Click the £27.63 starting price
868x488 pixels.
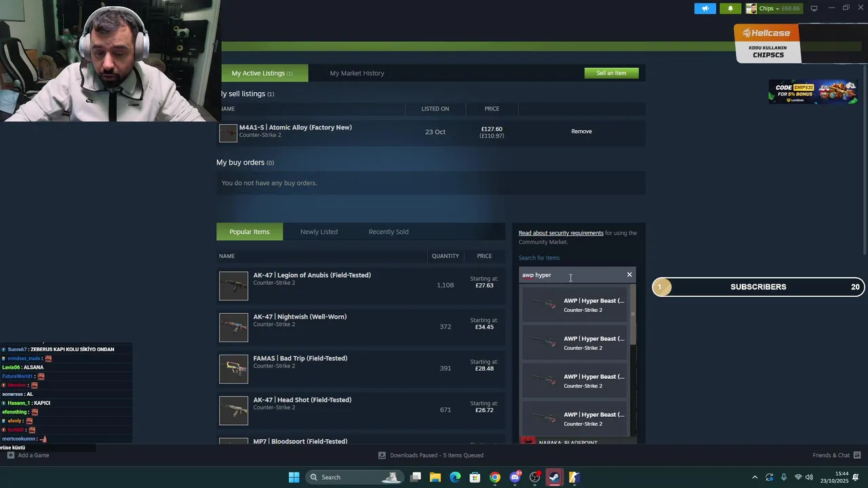484,285
